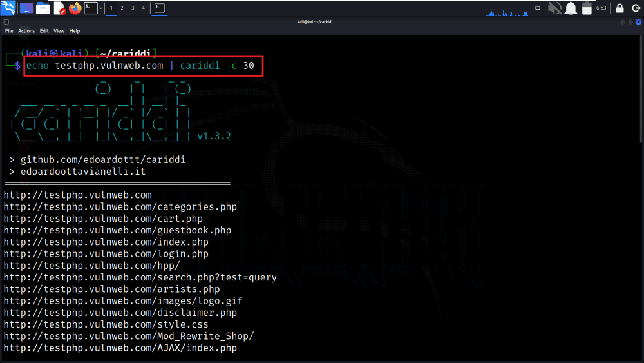Image resolution: width=644 pixels, height=363 pixels.
Task: Click the guestbook.php URL line
Action: coord(117,230)
